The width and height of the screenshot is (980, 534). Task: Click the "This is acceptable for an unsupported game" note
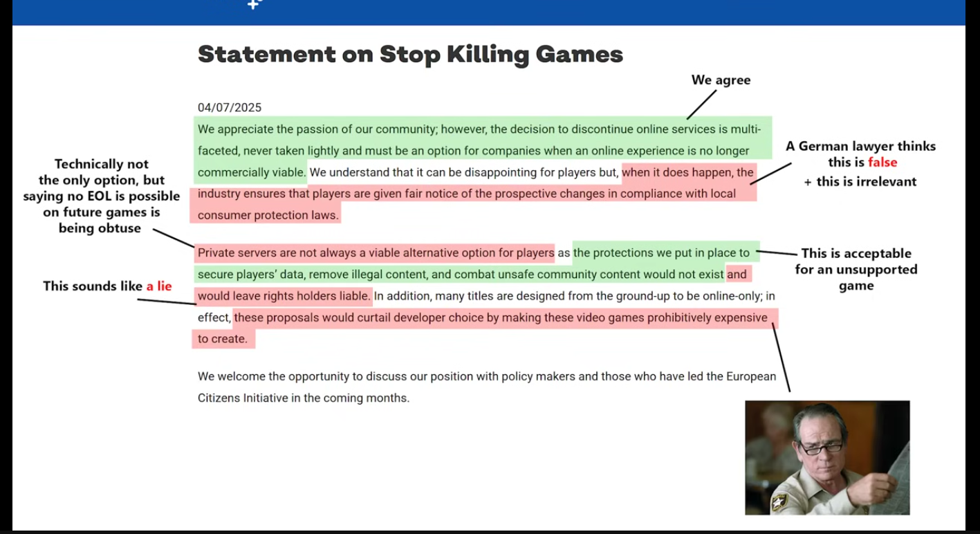coord(856,269)
